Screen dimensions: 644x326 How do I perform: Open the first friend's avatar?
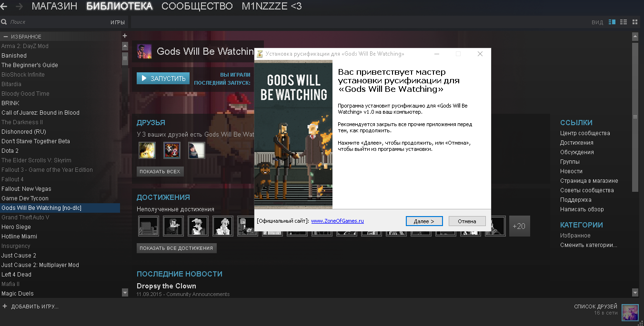pos(147,150)
